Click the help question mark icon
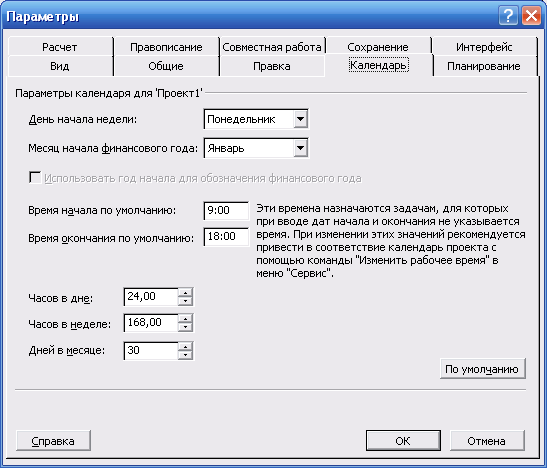Screen dimensions: 547x468 click(x=508, y=16)
